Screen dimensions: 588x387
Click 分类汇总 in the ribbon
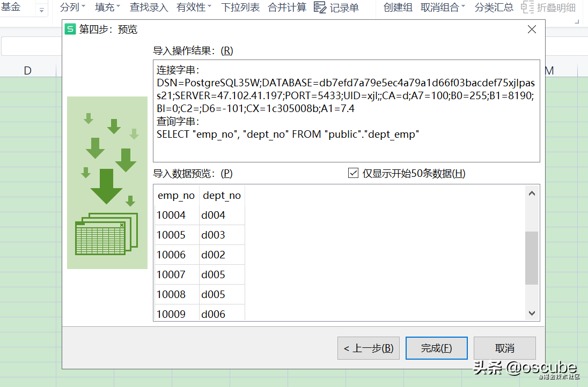coord(494,7)
